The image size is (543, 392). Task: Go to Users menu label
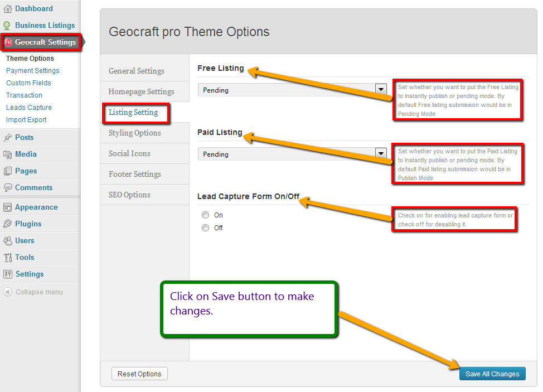[x=25, y=241]
